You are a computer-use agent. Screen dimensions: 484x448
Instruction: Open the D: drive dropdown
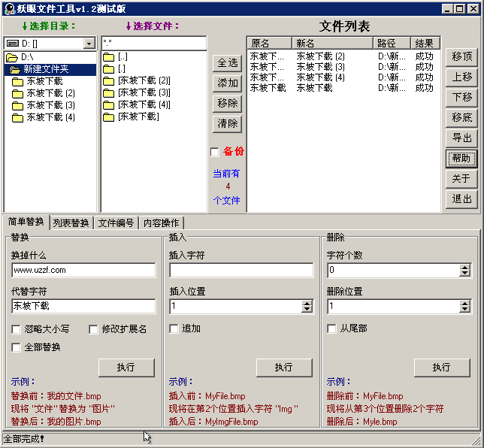coord(89,44)
